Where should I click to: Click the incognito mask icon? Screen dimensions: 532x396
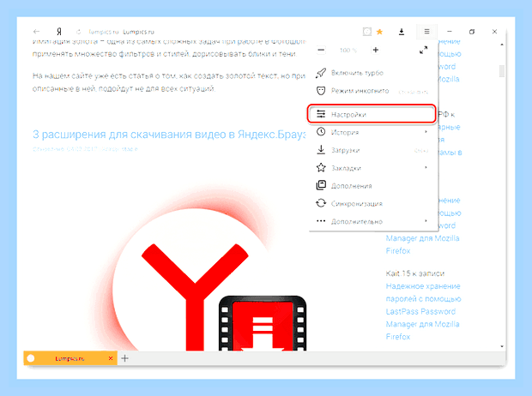click(x=321, y=91)
